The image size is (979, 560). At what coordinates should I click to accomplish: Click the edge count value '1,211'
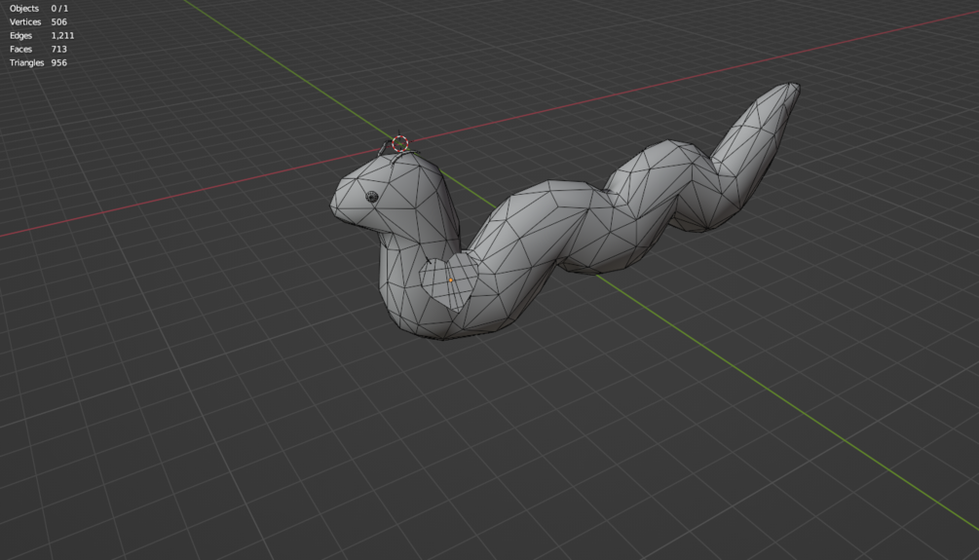62,36
